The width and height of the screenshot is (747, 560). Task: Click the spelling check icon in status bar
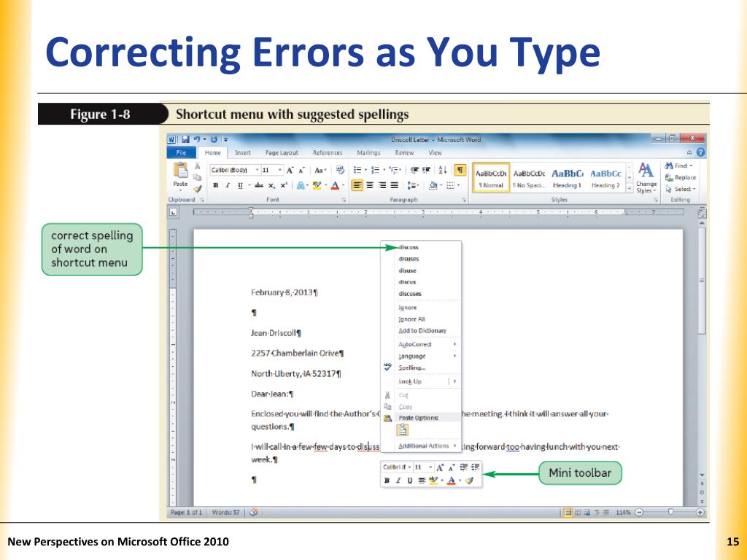pos(254,513)
